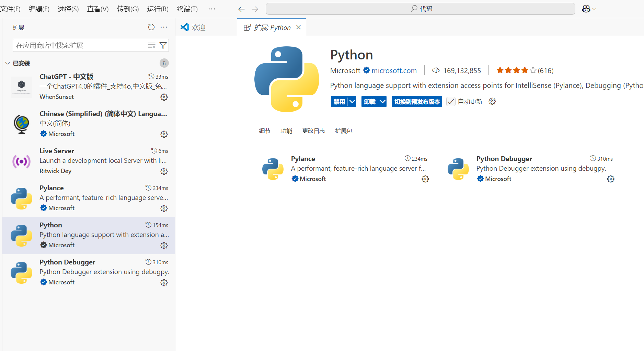644x351 pixels.
Task: Refresh the extensions list
Action: tap(151, 27)
